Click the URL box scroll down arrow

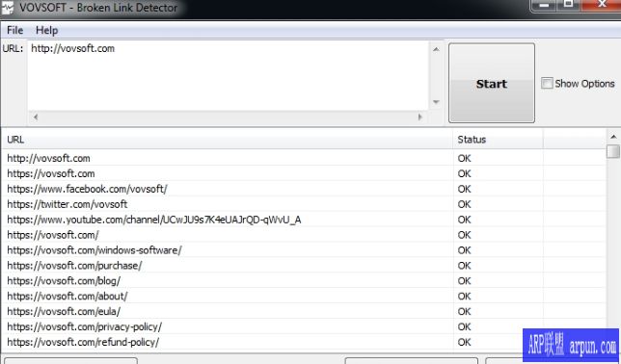436,102
